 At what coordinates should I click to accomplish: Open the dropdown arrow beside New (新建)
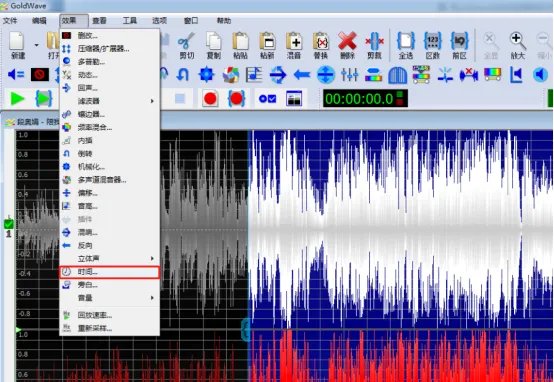[x=36, y=45]
